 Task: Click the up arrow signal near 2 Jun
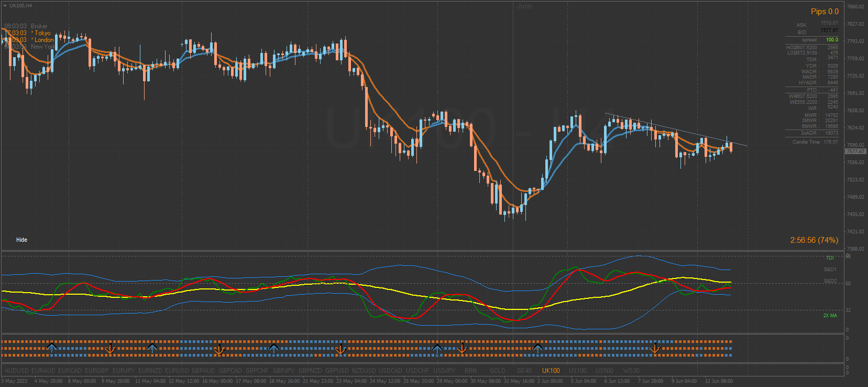pyautogui.click(x=537, y=348)
